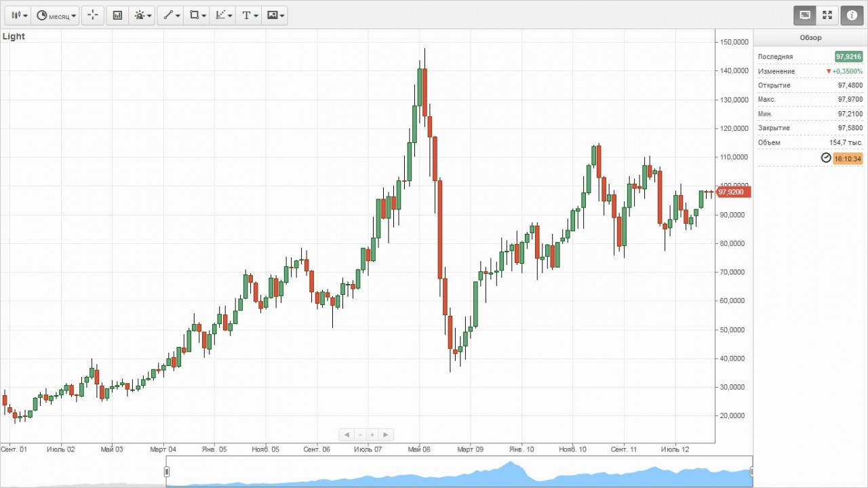Open the candlestick chart type dropdown
Viewport: 868px width, 488px height.
(x=19, y=15)
